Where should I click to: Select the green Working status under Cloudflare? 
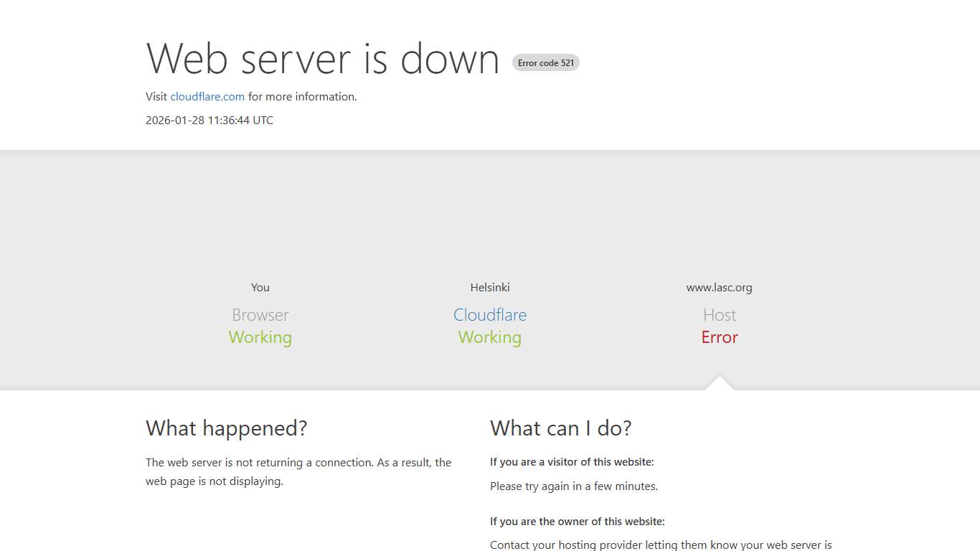coord(490,337)
